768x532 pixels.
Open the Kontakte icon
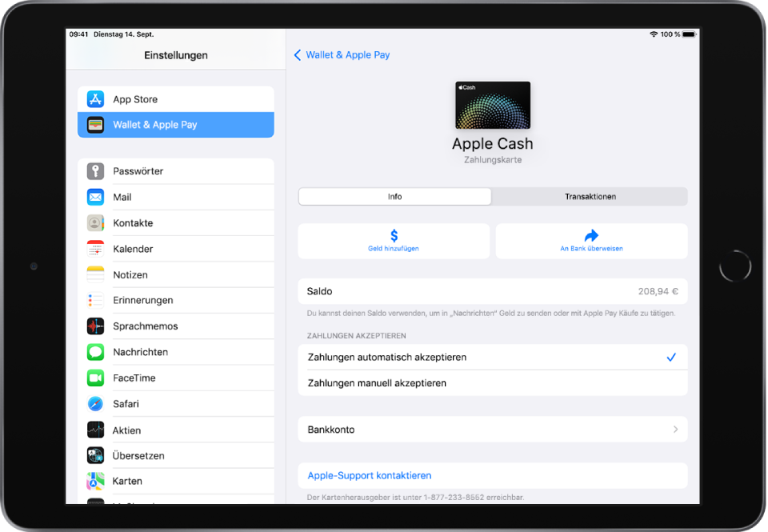(x=95, y=223)
